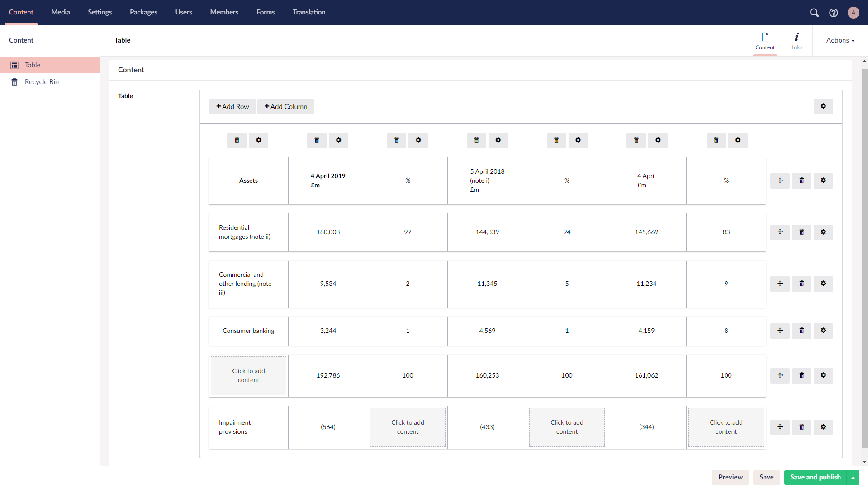Add content to the empty cell after (564)

[408, 427]
